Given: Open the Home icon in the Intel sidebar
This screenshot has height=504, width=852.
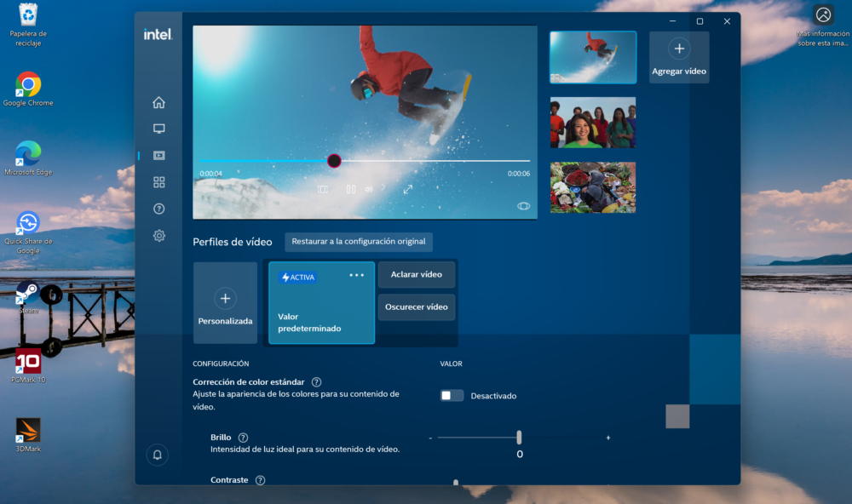Looking at the screenshot, I should [x=158, y=103].
